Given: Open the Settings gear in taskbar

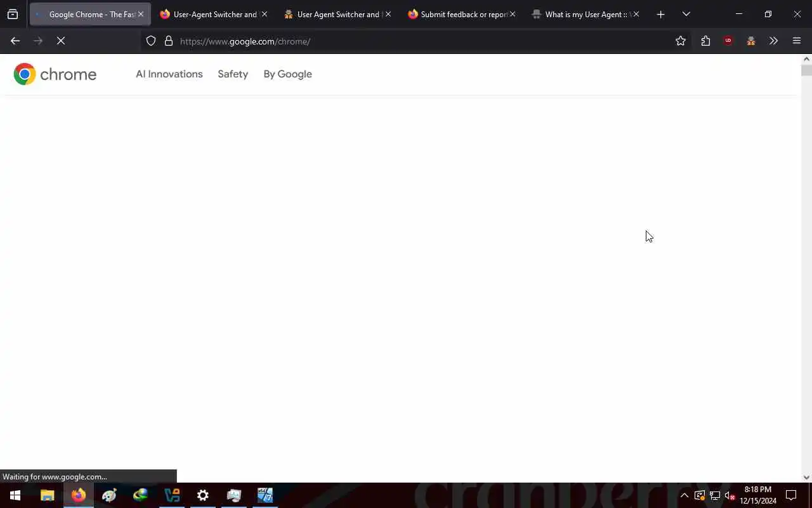Looking at the screenshot, I should click(203, 495).
